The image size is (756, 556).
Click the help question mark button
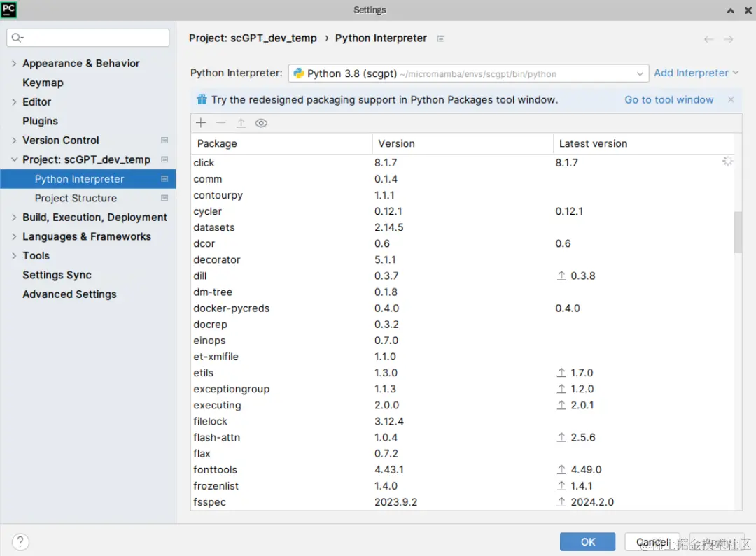[20, 541]
